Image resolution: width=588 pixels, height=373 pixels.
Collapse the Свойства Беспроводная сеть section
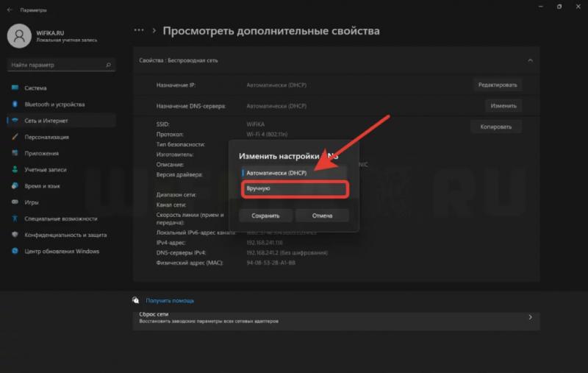[x=530, y=60]
